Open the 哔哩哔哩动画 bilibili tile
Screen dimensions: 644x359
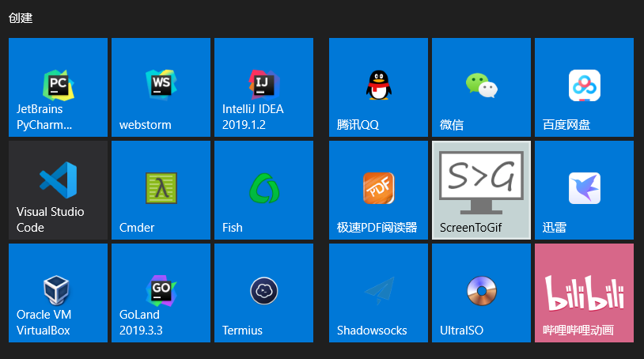pyautogui.click(x=584, y=293)
